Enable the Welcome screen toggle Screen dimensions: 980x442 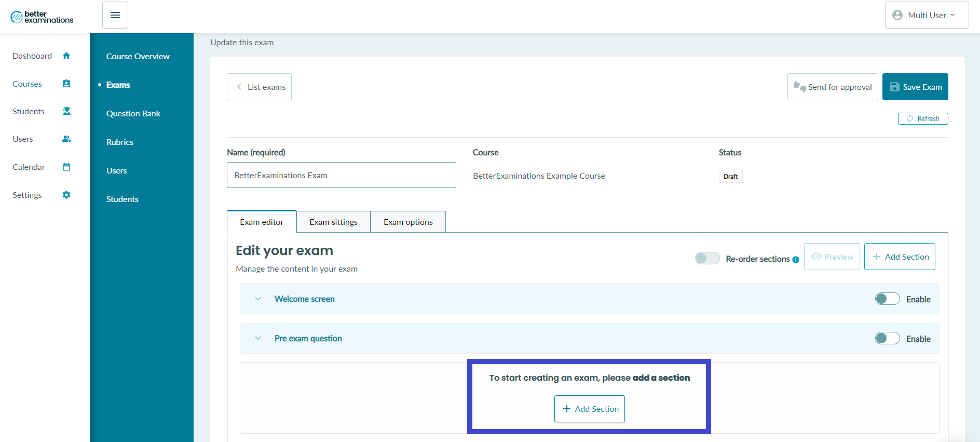pos(888,299)
